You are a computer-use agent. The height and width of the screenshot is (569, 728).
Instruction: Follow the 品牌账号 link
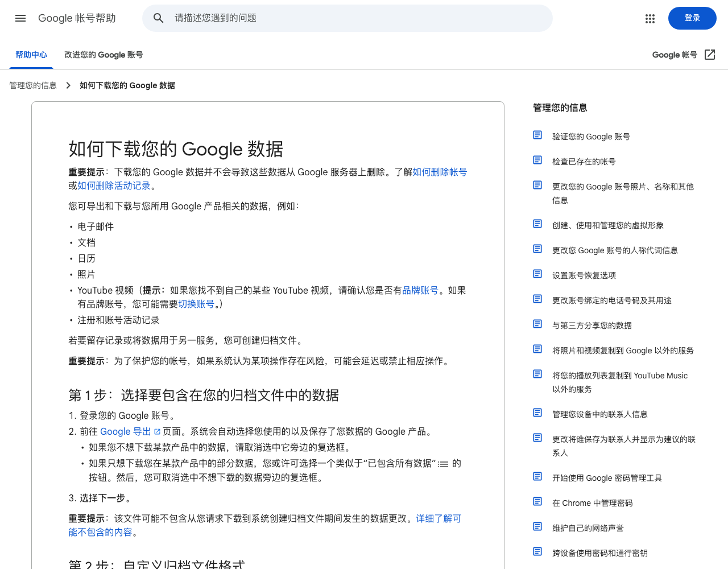[x=420, y=290]
